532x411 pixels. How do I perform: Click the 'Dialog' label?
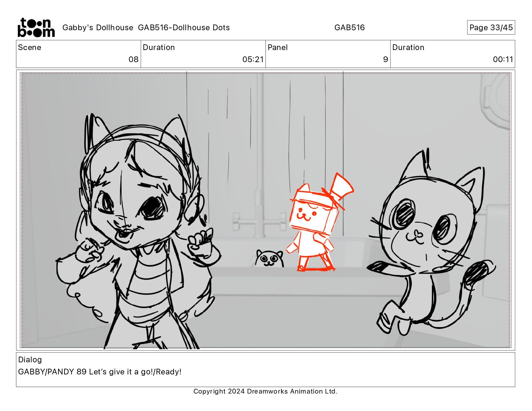[x=30, y=360]
